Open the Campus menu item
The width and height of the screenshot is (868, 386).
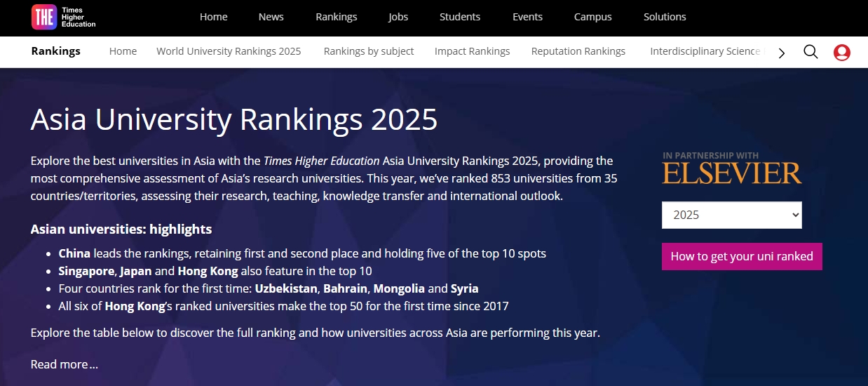(592, 17)
